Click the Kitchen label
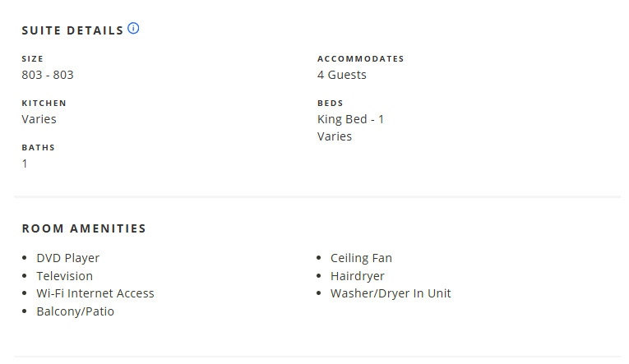Image resolution: width=629 pixels, height=364 pixels. (x=44, y=103)
